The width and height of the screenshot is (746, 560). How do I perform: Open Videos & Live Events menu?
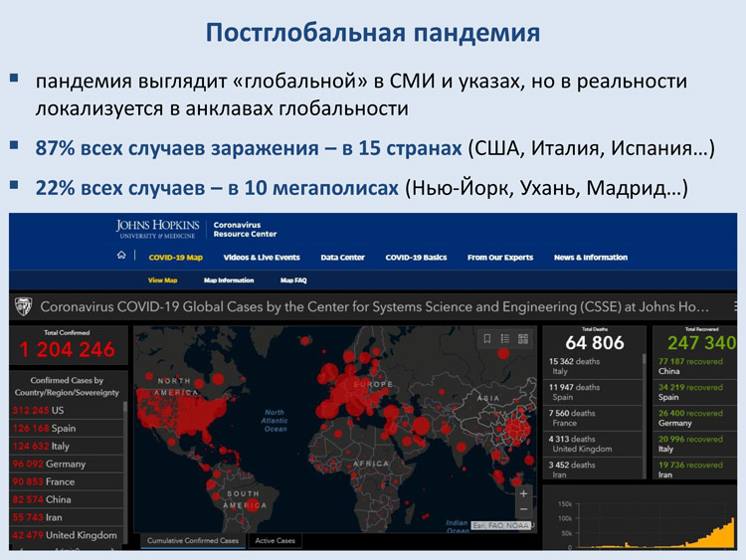262,258
